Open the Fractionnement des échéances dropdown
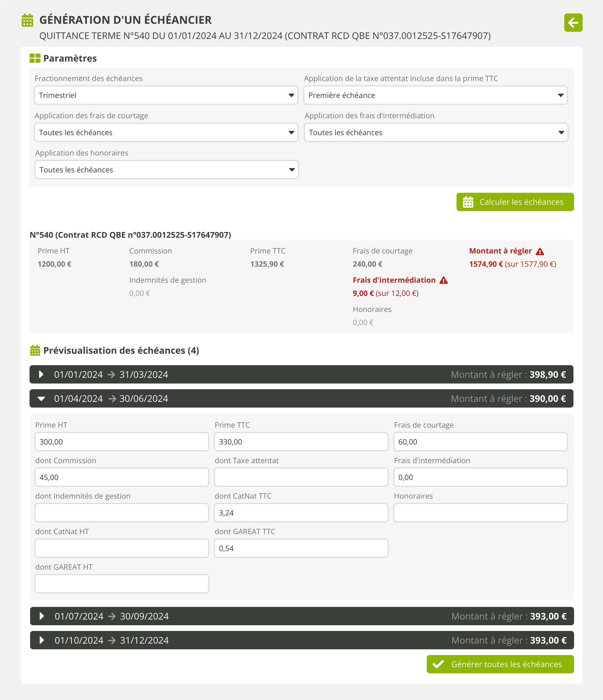Image resolution: width=603 pixels, height=700 pixels. [x=166, y=95]
